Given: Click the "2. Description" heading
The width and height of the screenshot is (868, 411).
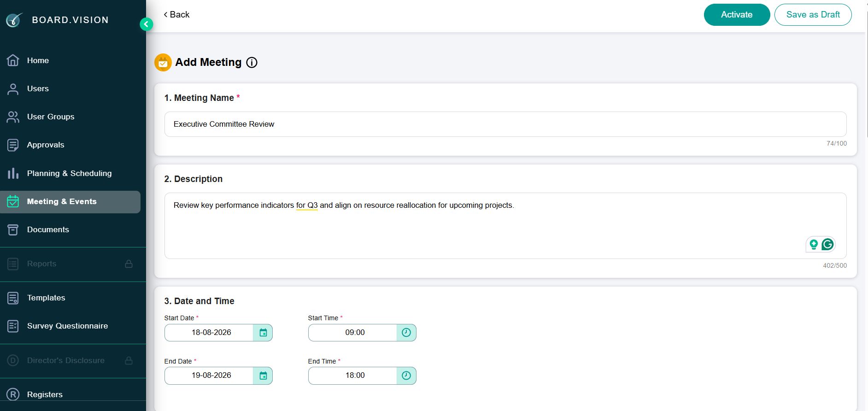Looking at the screenshot, I should click(x=194, y=179).
